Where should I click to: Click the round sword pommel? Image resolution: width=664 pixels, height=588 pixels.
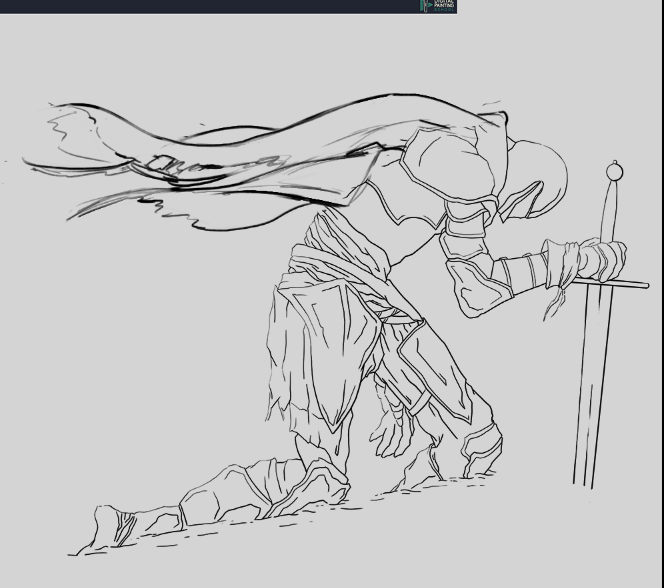tap(614, 172)
